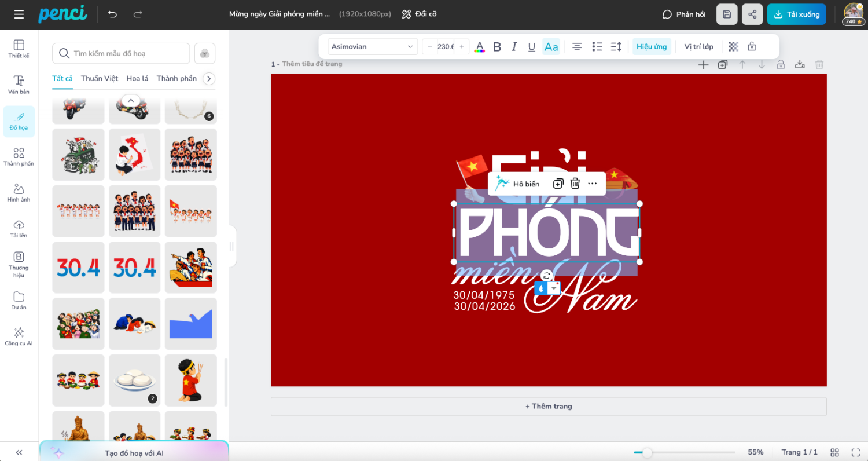868x461 pixels.
Task: Open the AI tools sidebar panel
Action: pos(19,336)
